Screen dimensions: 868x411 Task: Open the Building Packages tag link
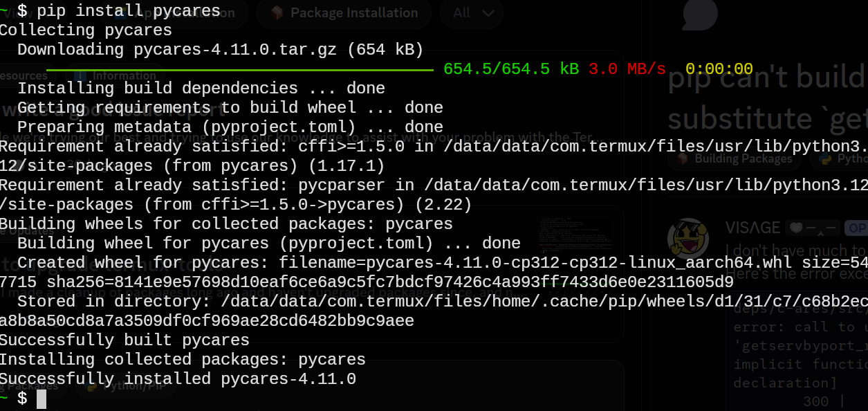(742, 158)
